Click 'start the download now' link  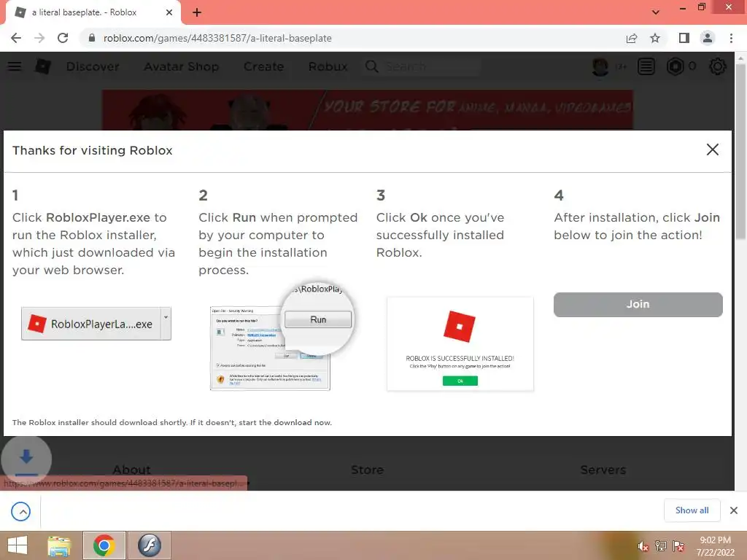(285, 422)
